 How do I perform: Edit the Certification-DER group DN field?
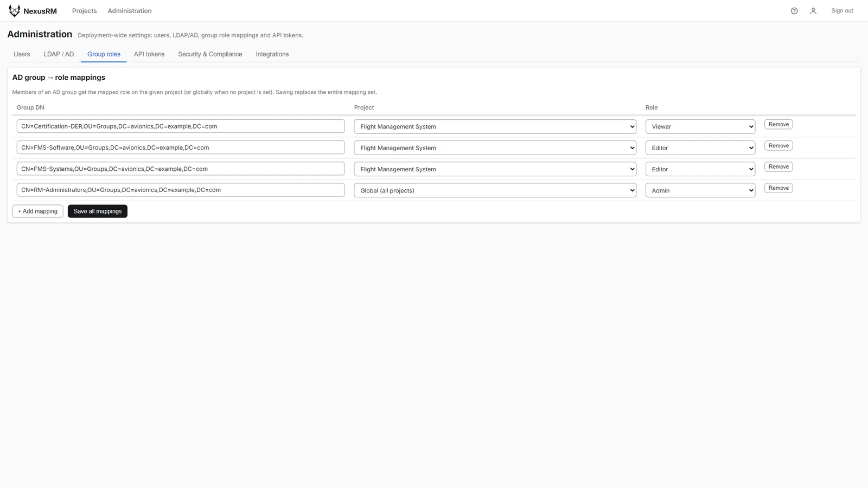[x=181, y=126]
